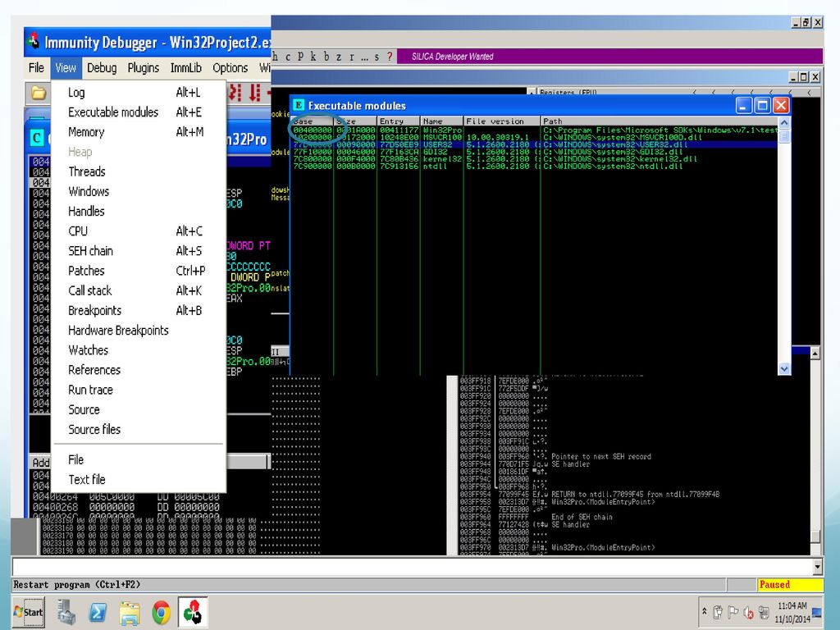Sort modules by File version column header
Viewport: 840px width, 630px height.
point(501,121)
